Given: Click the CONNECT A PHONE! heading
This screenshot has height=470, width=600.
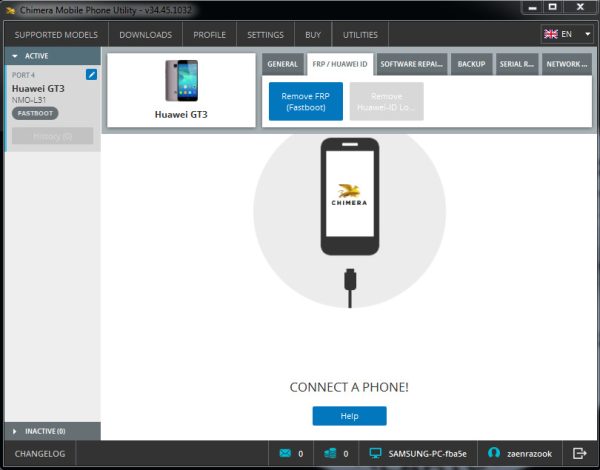Looking at the screenshot, I should click(x=349, y=387).
